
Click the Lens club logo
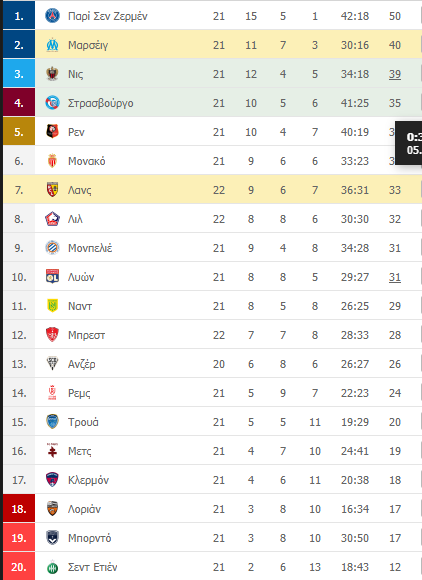(x=53, y=190)
